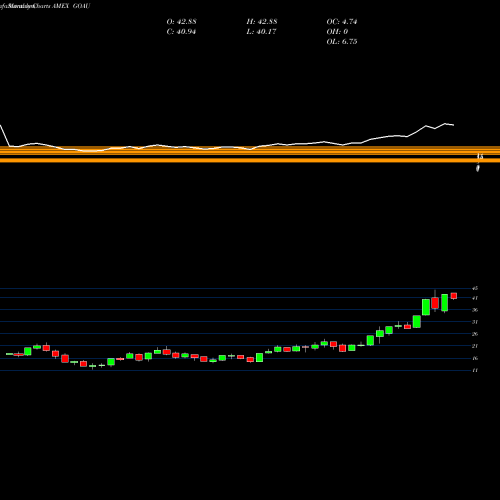The width and height of the screenshot is (500, 500).
Task: Click the 45 price axis label
Action: point(475,288)
